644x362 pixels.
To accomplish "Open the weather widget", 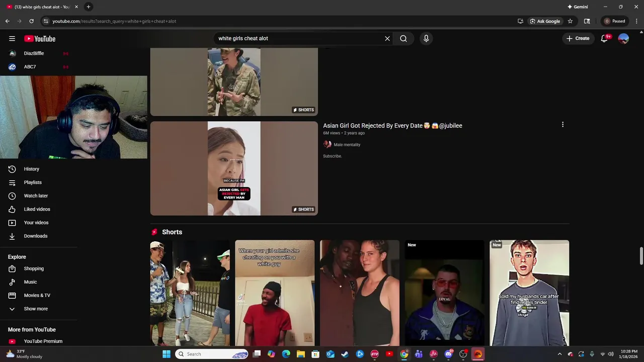I will click(x=23, y=354).
